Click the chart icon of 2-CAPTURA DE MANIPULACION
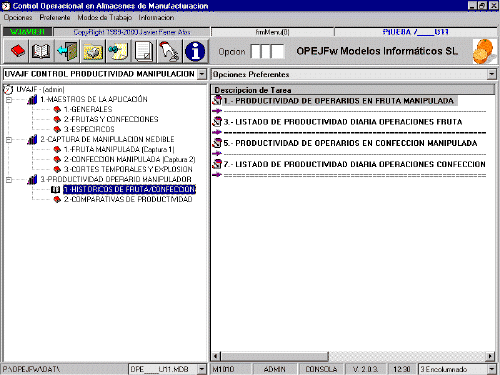The height and width of the screenshot is (375, 500). click(x=32, y=139)
